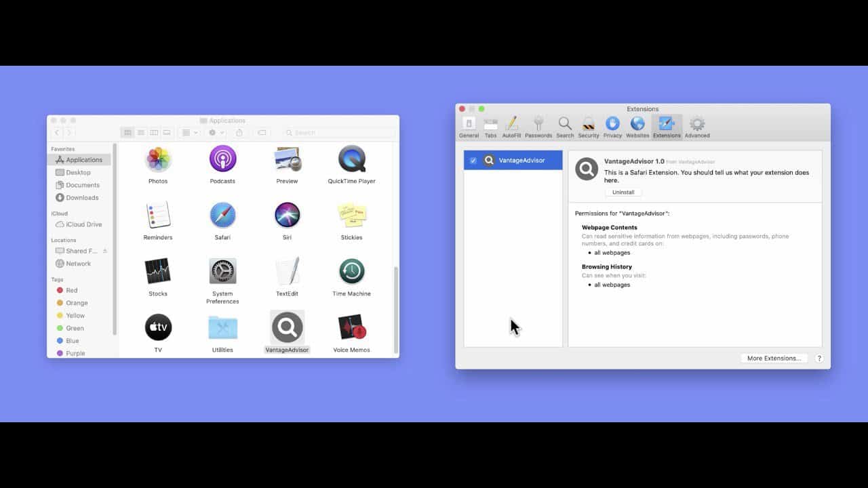Viewport: 868px width, 488px height.
Task: Click the "Webpage Contents" permission heading
Action: point(610,228)
